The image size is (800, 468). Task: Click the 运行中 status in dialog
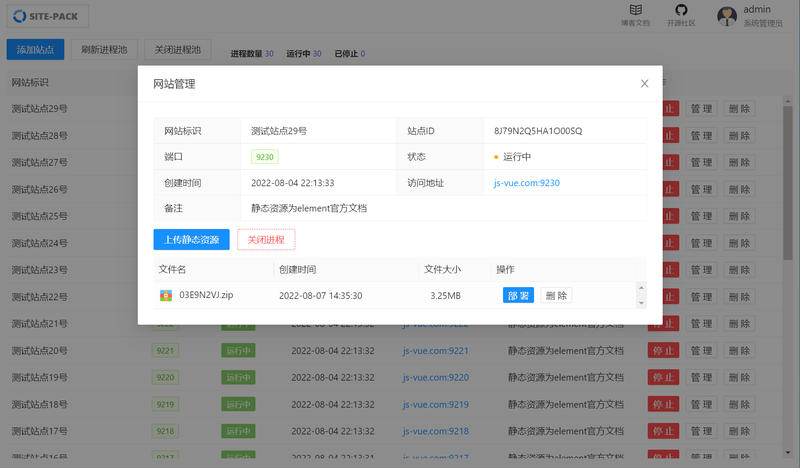click(x=512, y=157)
